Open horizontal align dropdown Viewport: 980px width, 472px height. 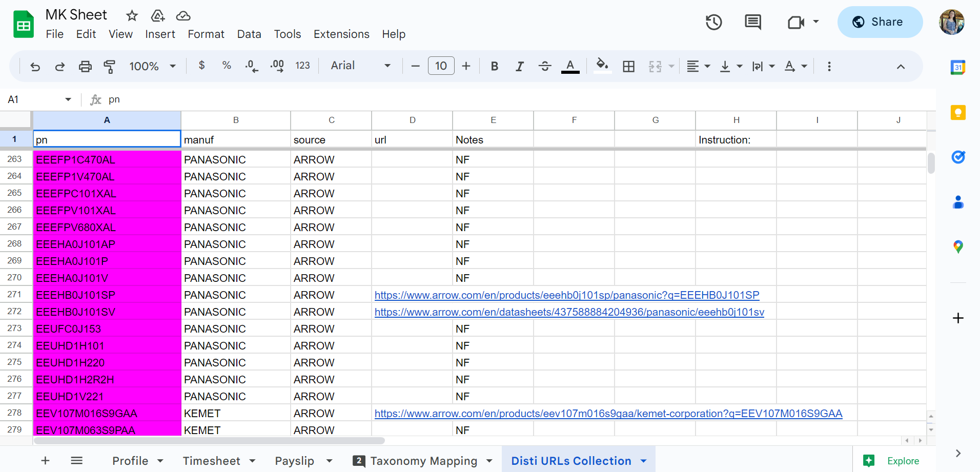pyautogui.click(x=698, y=66)
